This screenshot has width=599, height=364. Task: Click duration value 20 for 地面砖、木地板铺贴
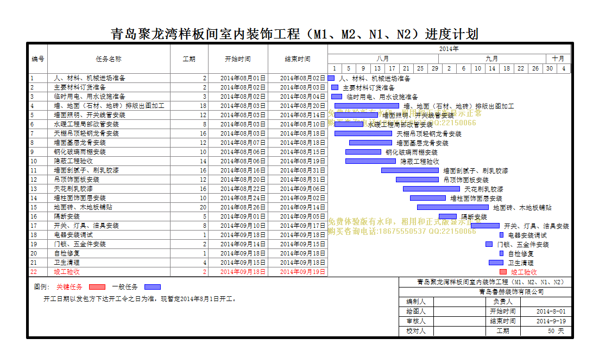tap(203, 207)
